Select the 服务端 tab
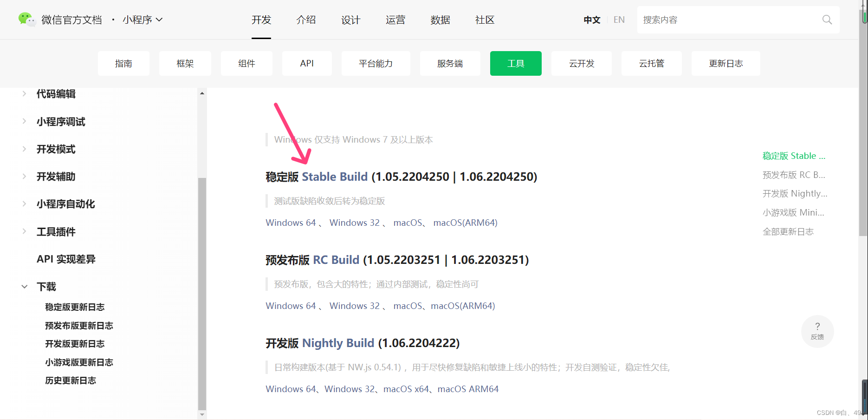 (x=450, y=63)
